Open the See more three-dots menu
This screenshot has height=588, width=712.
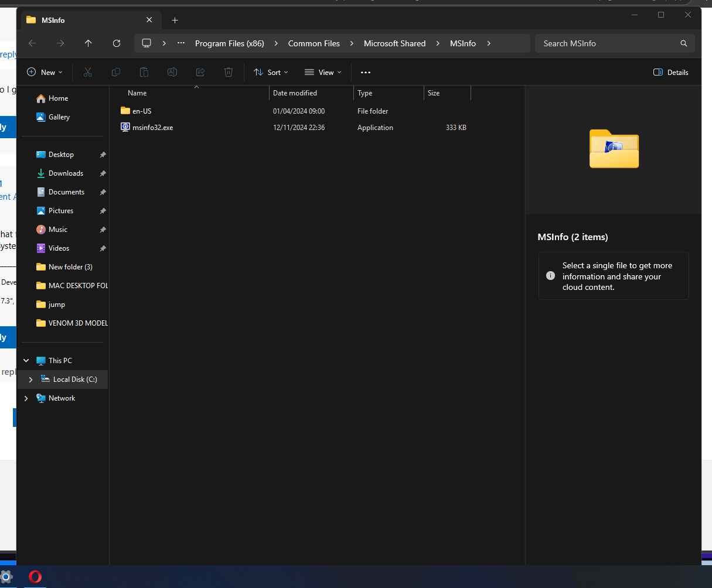point(366,72)
